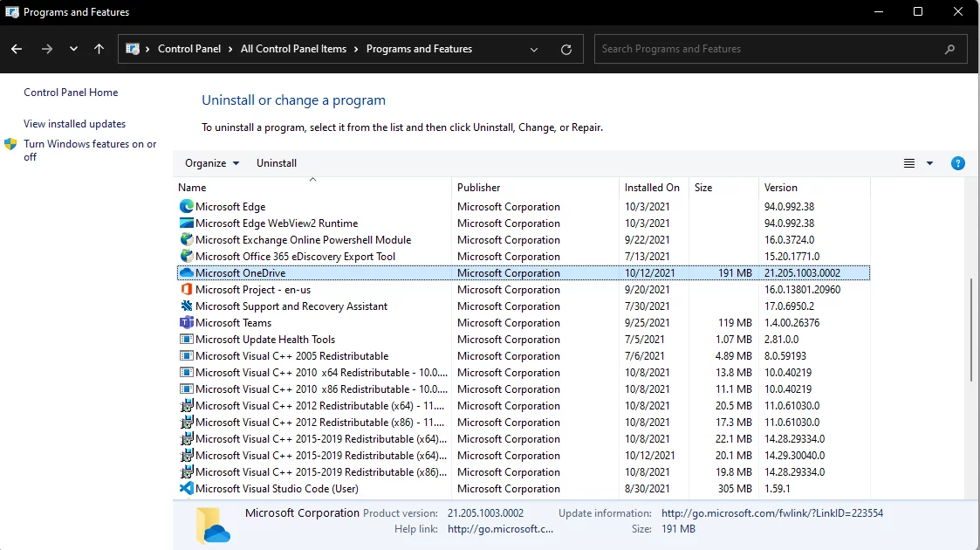Click the 119 MB size of Teams
980x550 pixels.
735,322
